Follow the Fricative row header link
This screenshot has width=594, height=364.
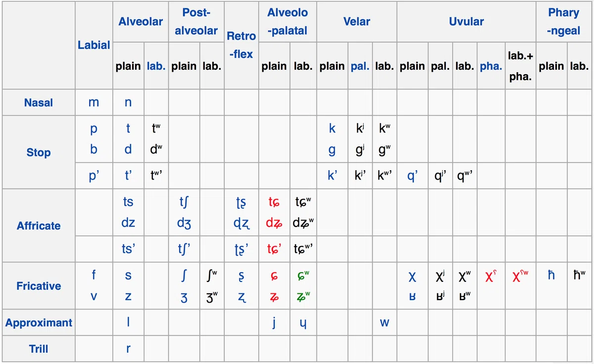(x=39, y=286)
